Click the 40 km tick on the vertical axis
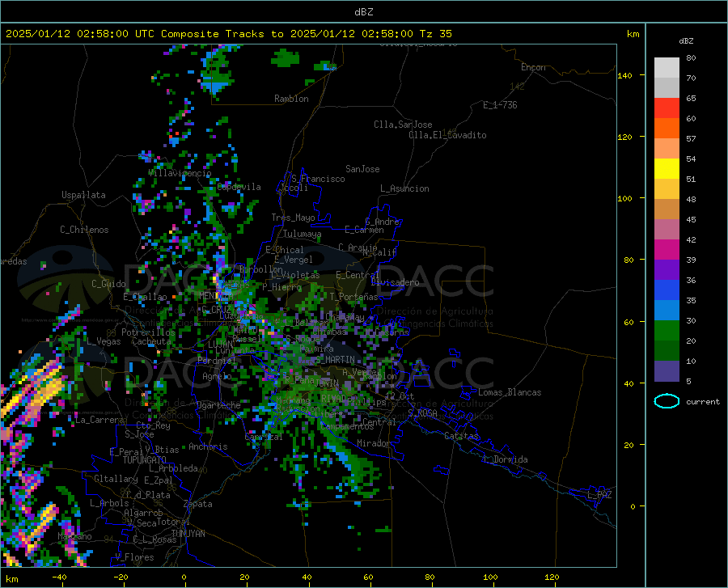Viewport: 728px width, 588px height. tap(629, 383)
